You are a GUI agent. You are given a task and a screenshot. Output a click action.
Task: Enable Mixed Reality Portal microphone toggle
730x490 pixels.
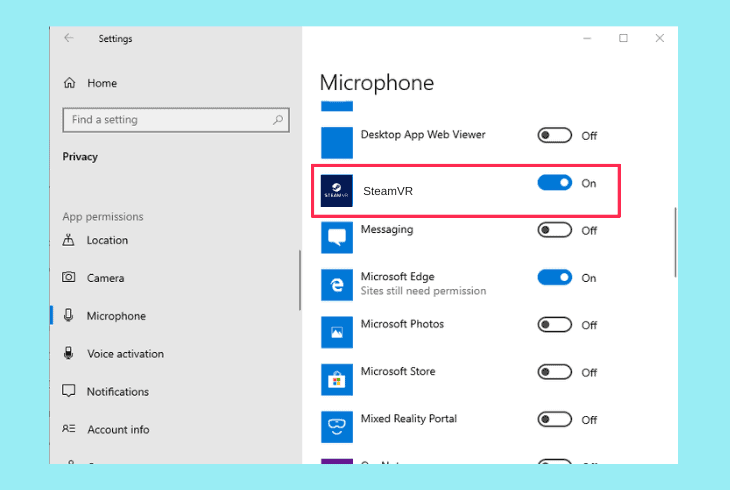pyautogui.click(x=554, y=420)
